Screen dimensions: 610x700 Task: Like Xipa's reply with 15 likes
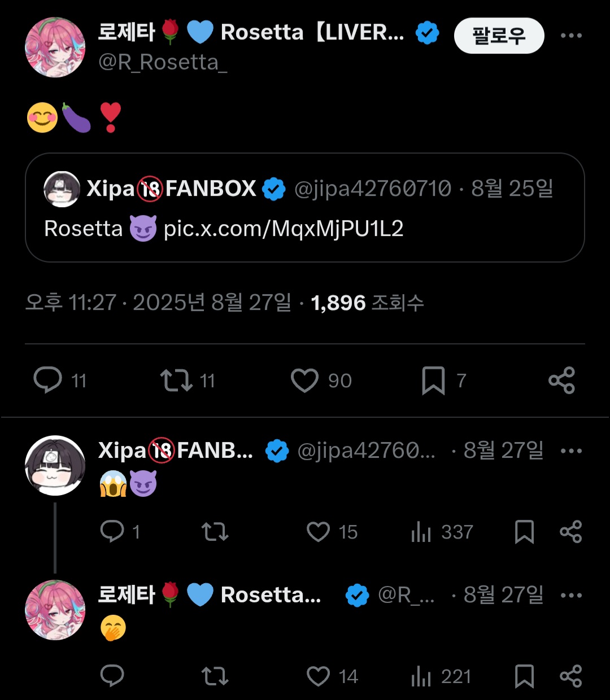tap(318, 531)
